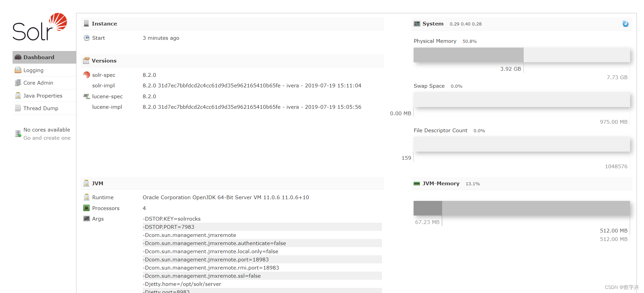Click the 1048576 file descriptor limit

click(x=616, y=167)
